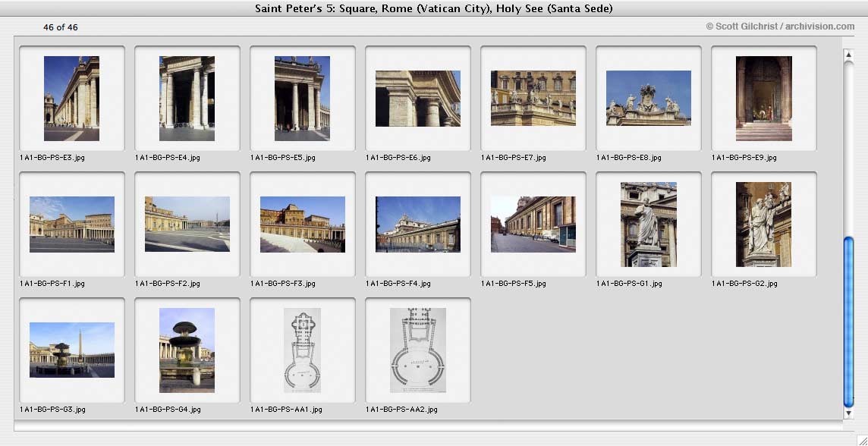Click the '46 of 46' image counter
Screen dimensions: 868x446
click(61, 27)
